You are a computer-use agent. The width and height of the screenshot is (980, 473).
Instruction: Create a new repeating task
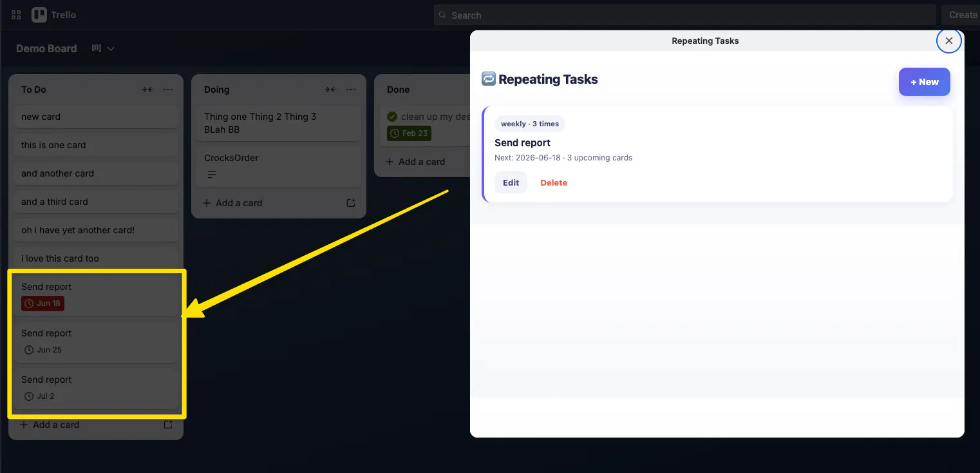(924, 82)
